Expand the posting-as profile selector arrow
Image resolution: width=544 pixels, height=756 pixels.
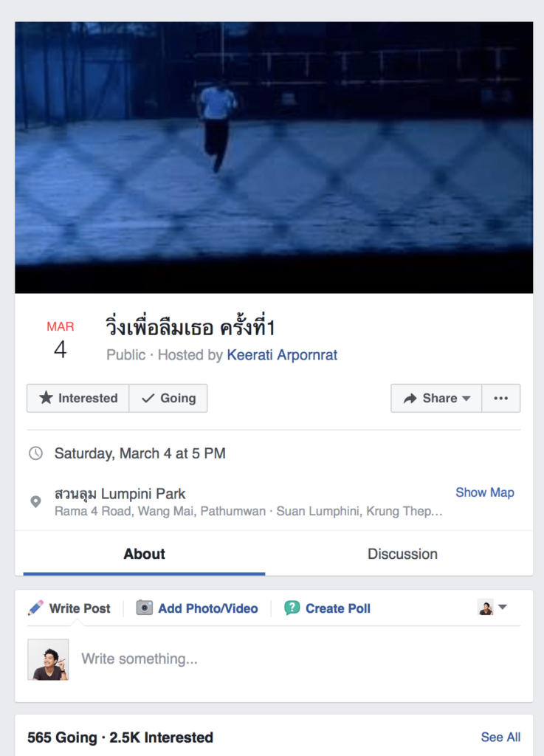pyautogui.click(x=503, y=608)
